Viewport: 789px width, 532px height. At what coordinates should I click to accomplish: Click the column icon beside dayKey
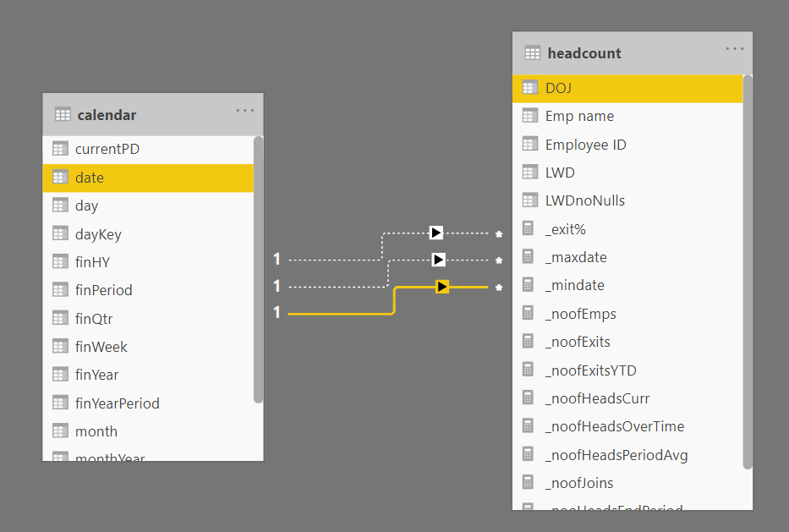click(x=60, y=234)
